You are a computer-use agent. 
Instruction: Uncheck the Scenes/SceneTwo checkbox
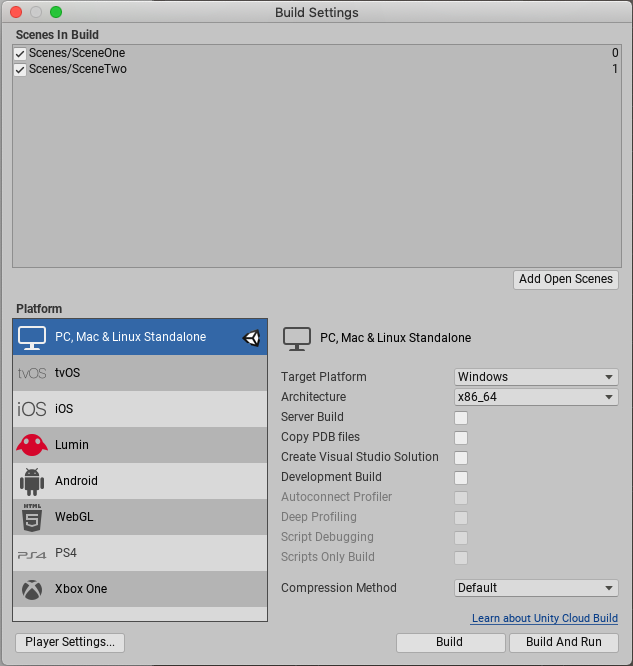[x=20, y=70]
